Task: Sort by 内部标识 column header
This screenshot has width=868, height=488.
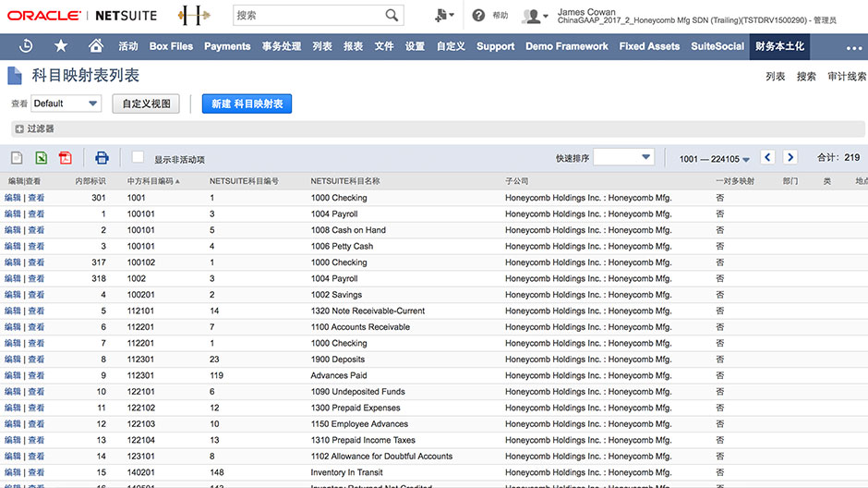Action: [90, 181]
